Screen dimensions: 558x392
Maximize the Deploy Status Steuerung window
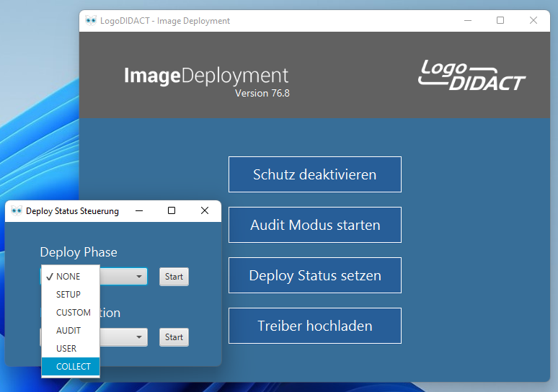coord(172,210)
